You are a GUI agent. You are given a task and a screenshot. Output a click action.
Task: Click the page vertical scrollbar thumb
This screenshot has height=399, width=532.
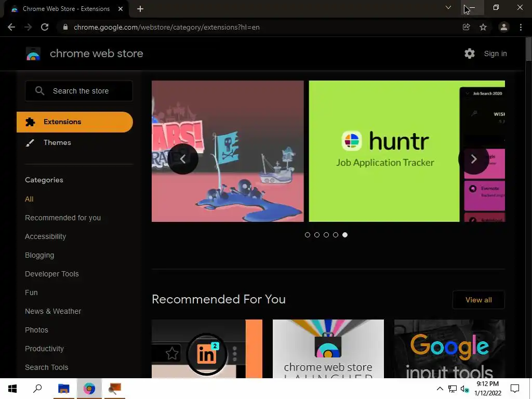[x=528, y=49]
